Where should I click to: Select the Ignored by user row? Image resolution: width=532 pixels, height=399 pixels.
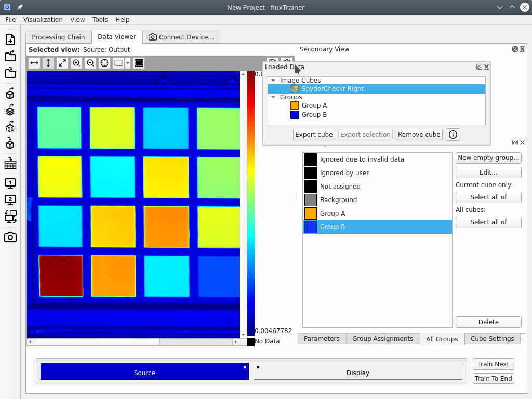pyautogui.click(x=377, y=173)
